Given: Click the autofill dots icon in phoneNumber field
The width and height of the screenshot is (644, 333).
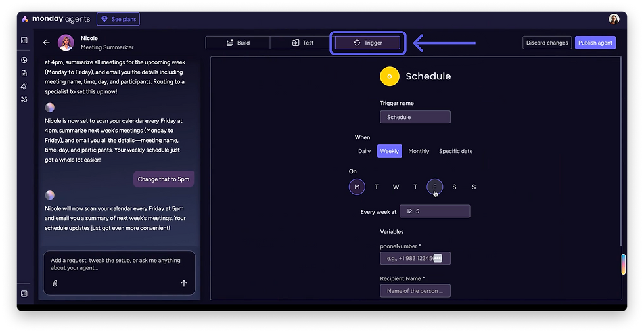Looking at the screenshot, I should [x=438, y=258].
